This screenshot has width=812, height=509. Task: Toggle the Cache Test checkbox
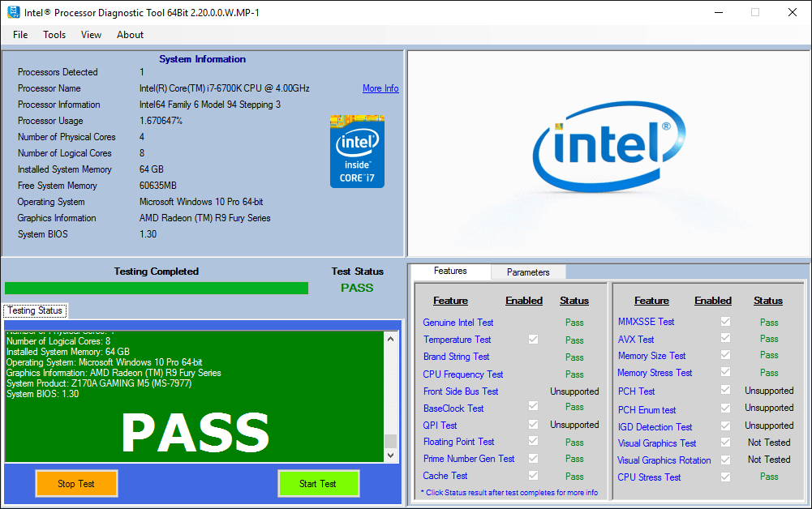[x=533, y=475]
